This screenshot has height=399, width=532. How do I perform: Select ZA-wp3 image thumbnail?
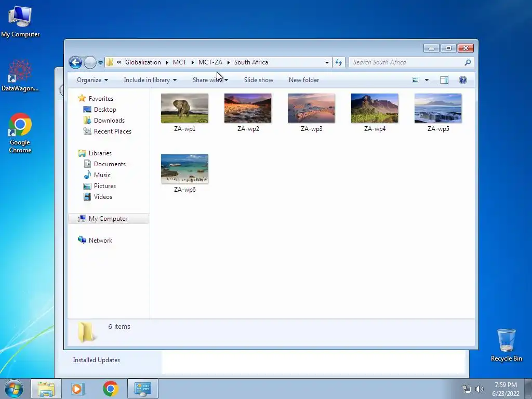(x=312, y=108)
